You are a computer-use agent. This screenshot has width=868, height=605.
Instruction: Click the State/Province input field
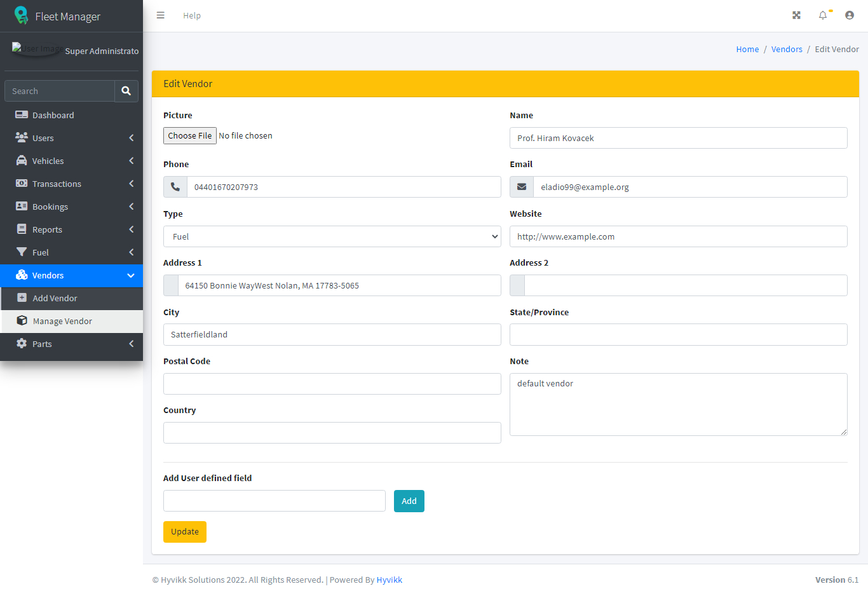tap(679, 334)
